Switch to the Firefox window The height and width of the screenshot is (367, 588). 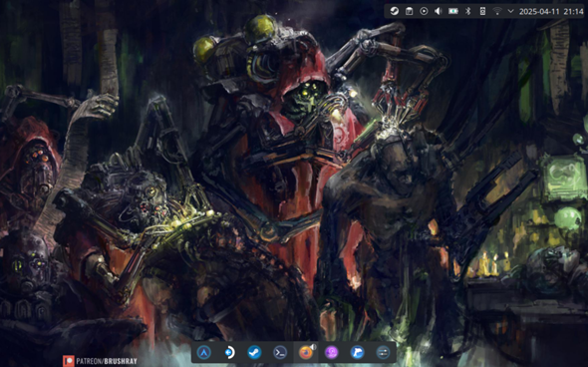point(306,352)
